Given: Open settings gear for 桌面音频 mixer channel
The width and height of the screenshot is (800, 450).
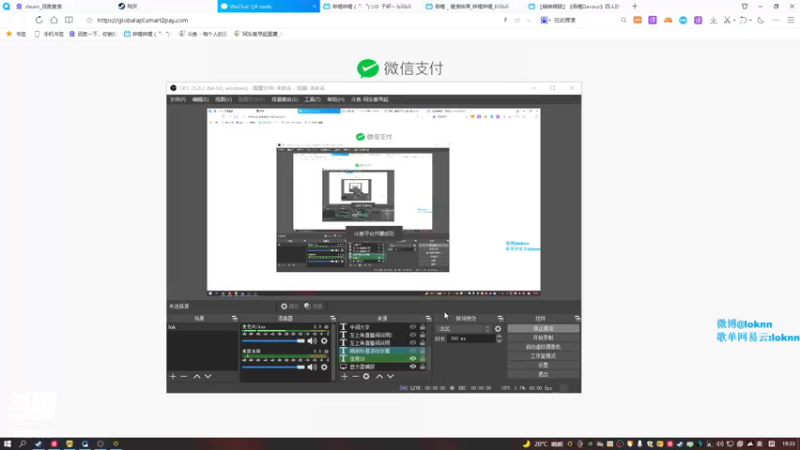Looking at the screenshot, I should coord(324,367).
